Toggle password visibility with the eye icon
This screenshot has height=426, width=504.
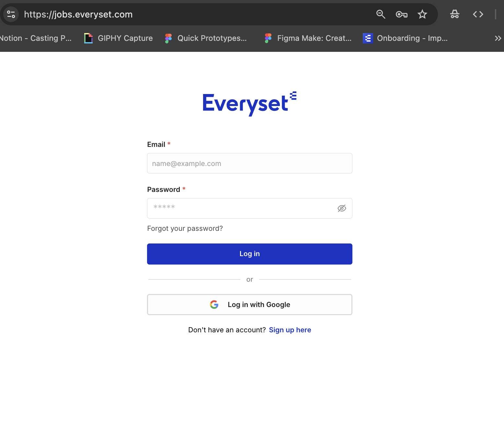point(342,208)
